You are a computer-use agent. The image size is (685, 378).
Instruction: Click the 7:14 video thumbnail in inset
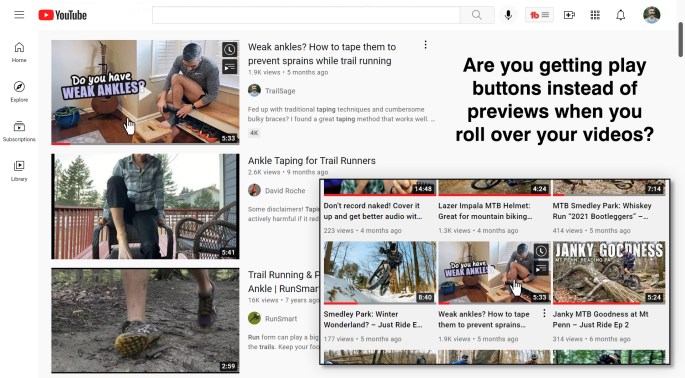point(609,187)
